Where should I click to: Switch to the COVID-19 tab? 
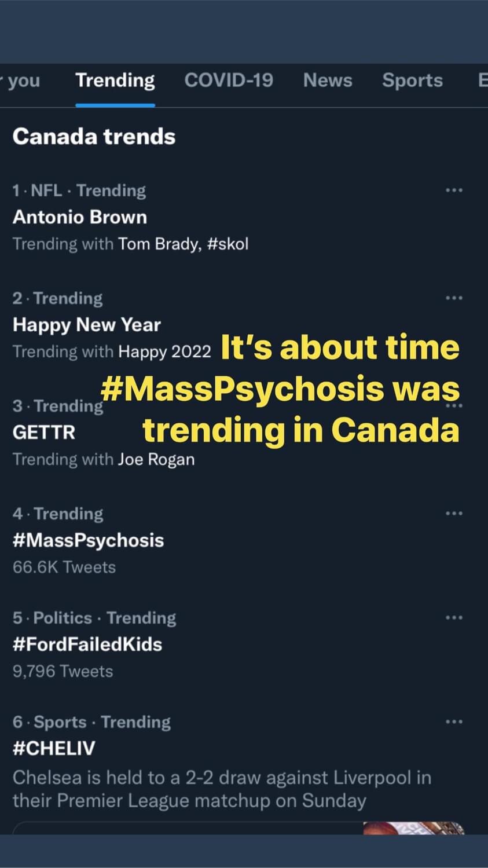click(x=229, y=80)
